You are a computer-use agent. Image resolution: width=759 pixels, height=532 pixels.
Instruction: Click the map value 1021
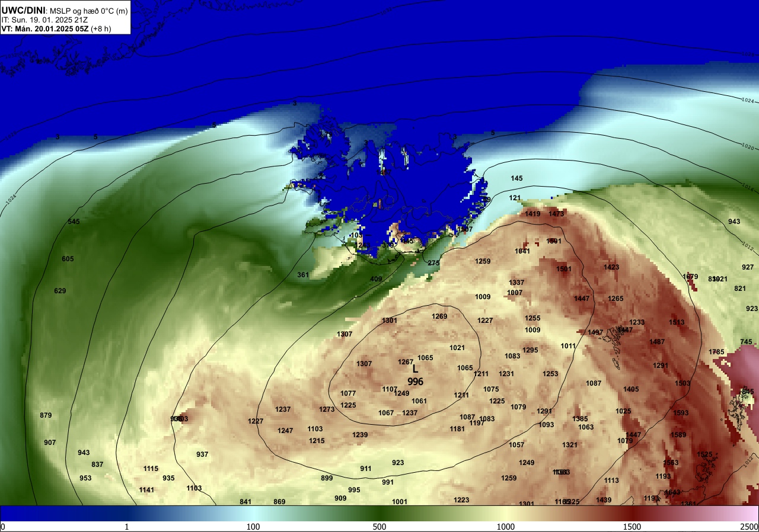click(x=457, y=348)
